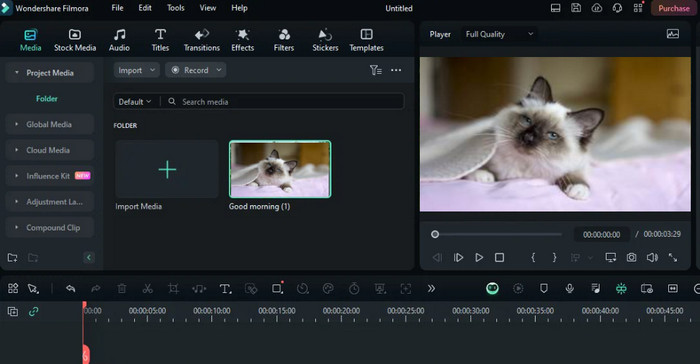
Task: Click the cloud upload icon in title bar
Action: pos(597,8)
